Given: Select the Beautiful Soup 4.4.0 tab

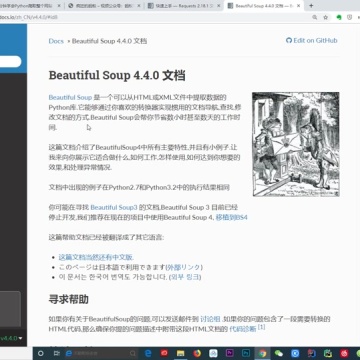Looking at the screenshot, I should (x=263, y=6).
